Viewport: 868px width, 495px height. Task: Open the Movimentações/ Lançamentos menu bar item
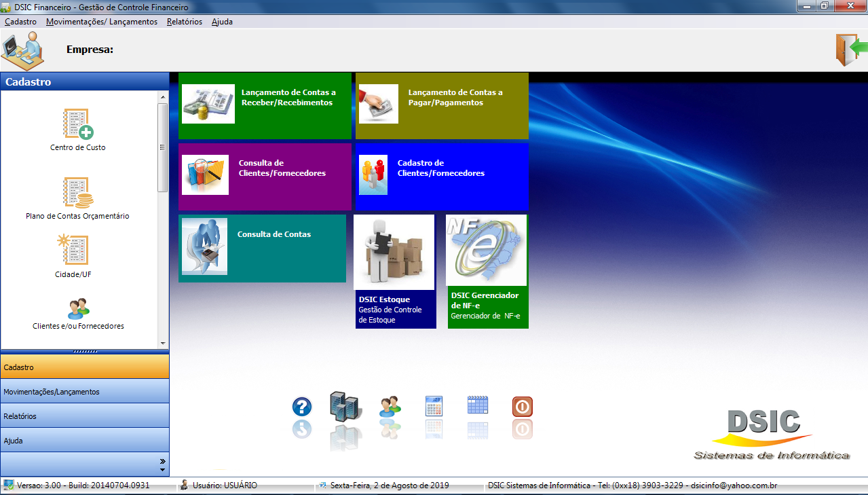click(x=102, y=22)
